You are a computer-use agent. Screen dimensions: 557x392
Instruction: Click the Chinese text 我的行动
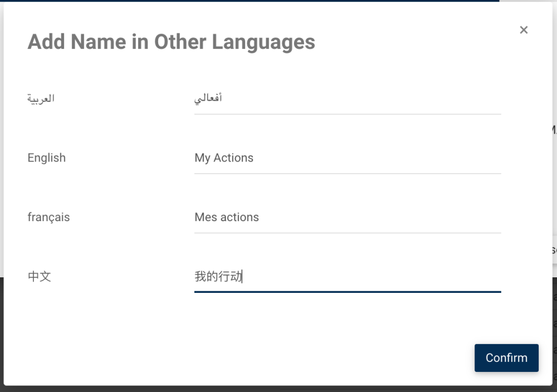tap(218, 277)
